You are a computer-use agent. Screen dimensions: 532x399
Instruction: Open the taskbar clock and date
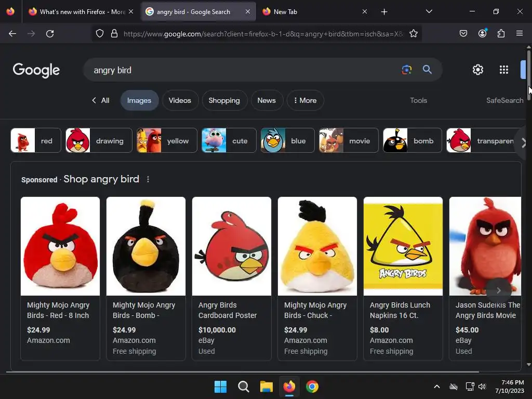510,387
